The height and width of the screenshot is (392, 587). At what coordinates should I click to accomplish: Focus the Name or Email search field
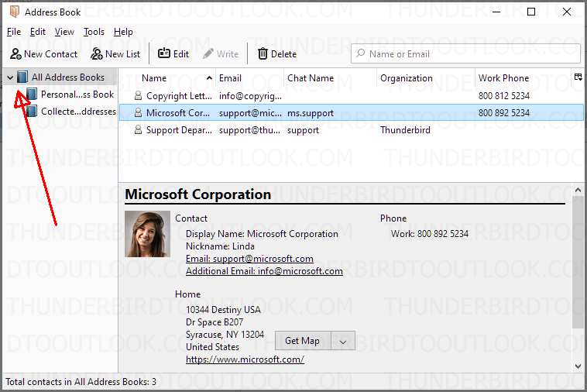(x=465, y=53)
